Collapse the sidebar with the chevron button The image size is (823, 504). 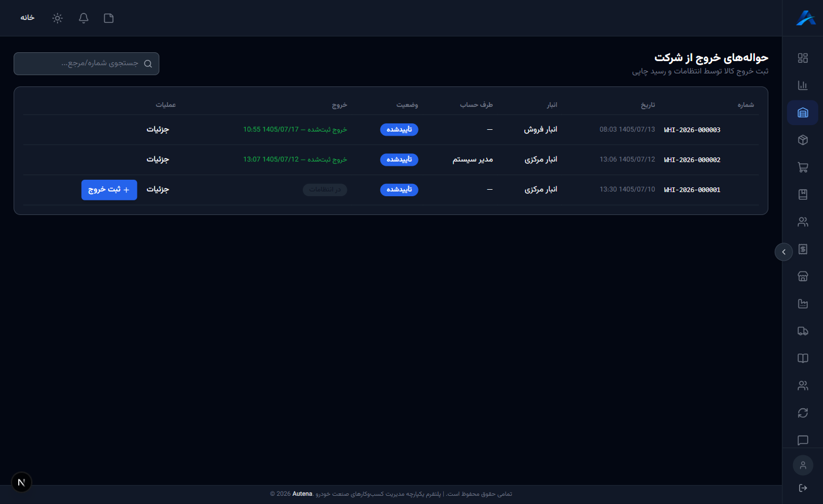(x=784, y=251)
